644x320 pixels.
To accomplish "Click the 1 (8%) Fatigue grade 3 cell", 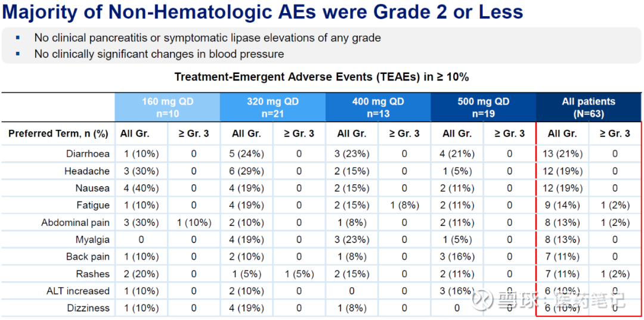I will coord(404,206).
